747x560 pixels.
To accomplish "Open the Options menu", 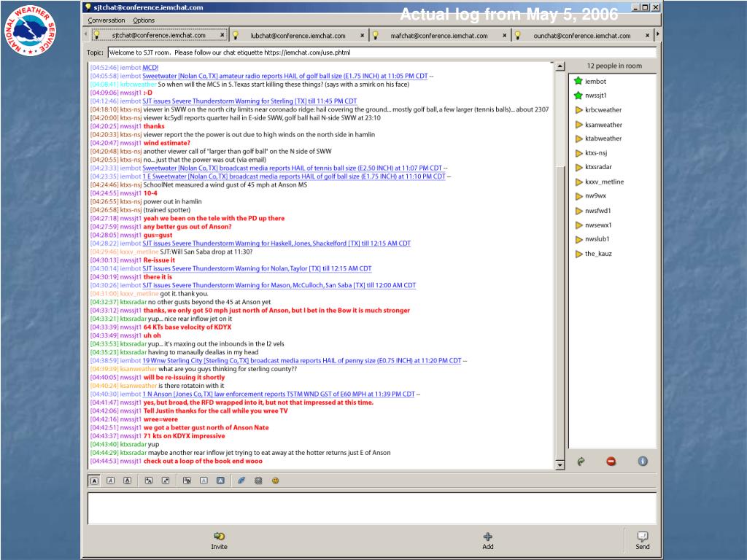I will coord(144,20).
